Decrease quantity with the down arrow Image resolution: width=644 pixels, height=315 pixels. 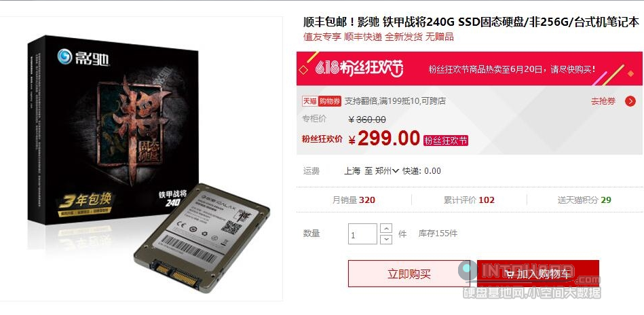tap(386, 239)
